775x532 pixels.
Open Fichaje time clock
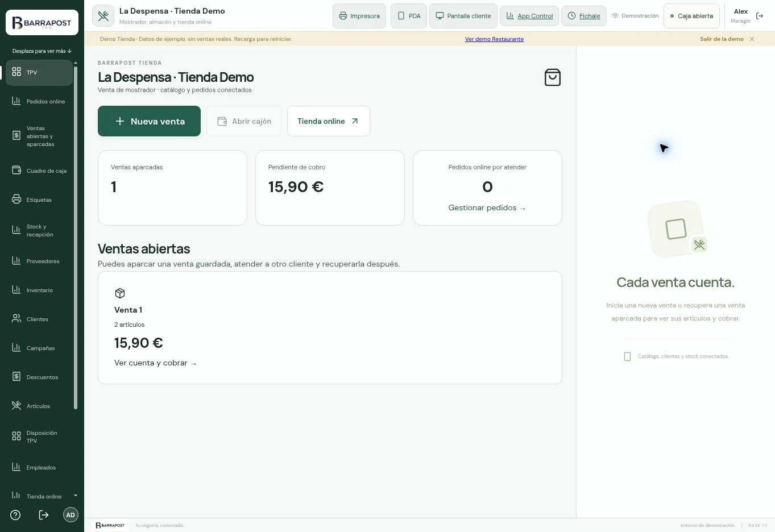tap(584, 16)
